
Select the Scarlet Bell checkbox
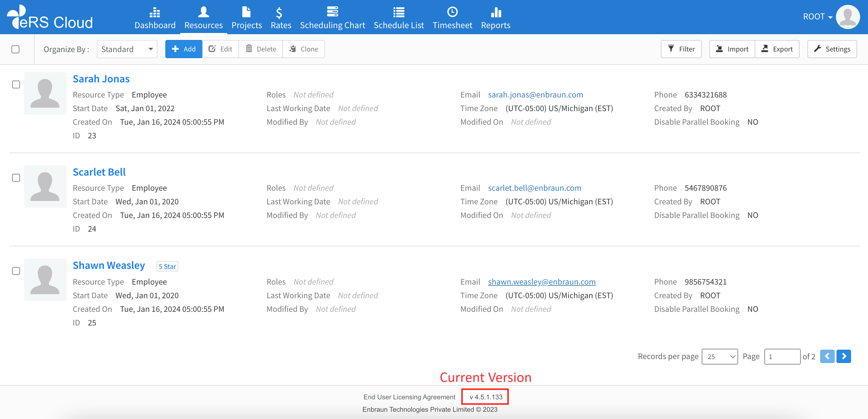pyautogui.click(x=16, y=177)
